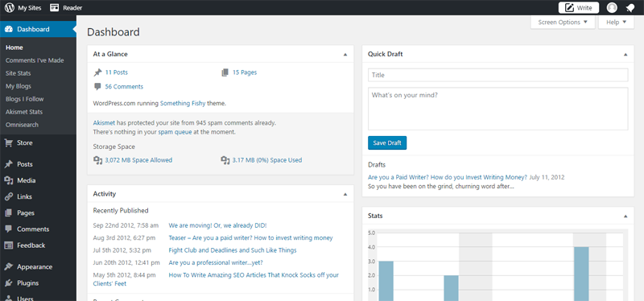The image size is (644, 301).
Task: Click the Stats bar reaching 2.0
Action: 451,288
